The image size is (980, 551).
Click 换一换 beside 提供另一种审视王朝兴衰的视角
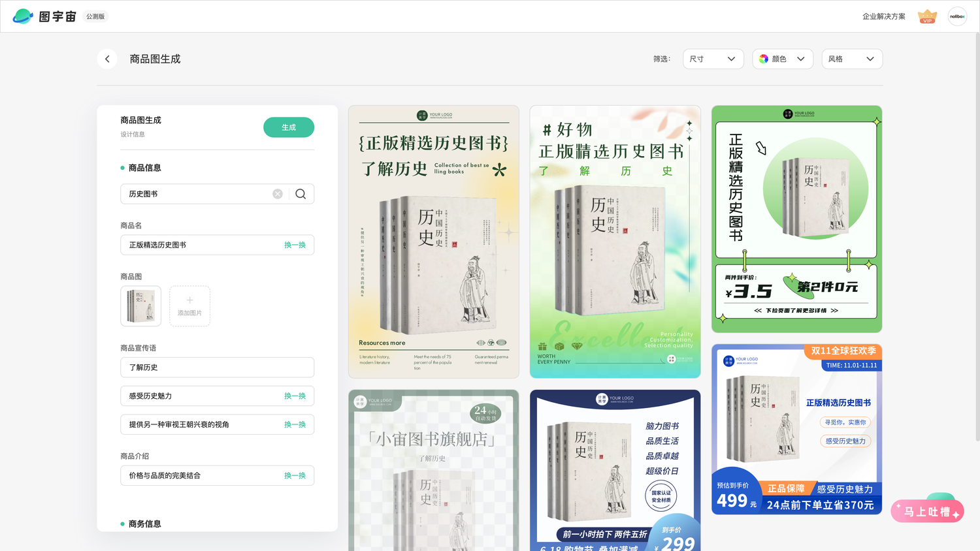pos(295,424)
